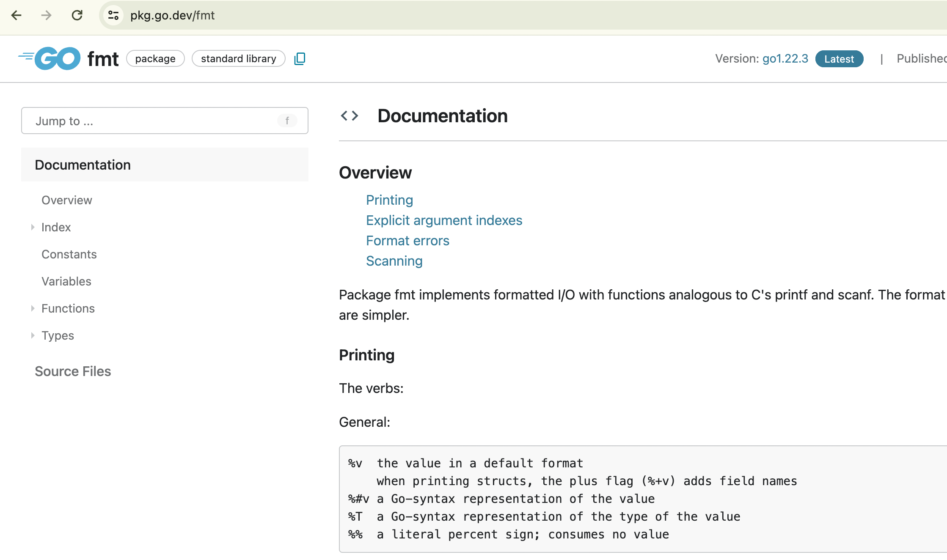Click the Latest version badge
Viewport: 947px width, 560px height.
839,59
